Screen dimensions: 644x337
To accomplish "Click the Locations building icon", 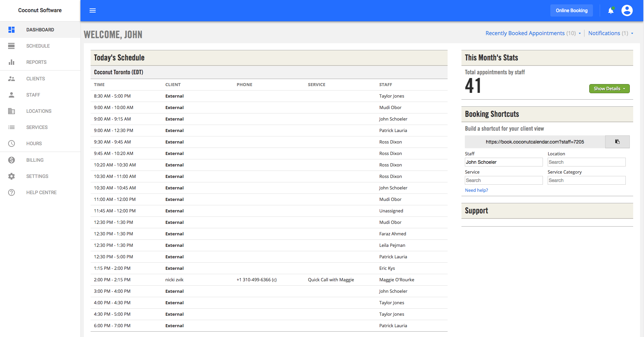I will (x=11, y=111).
